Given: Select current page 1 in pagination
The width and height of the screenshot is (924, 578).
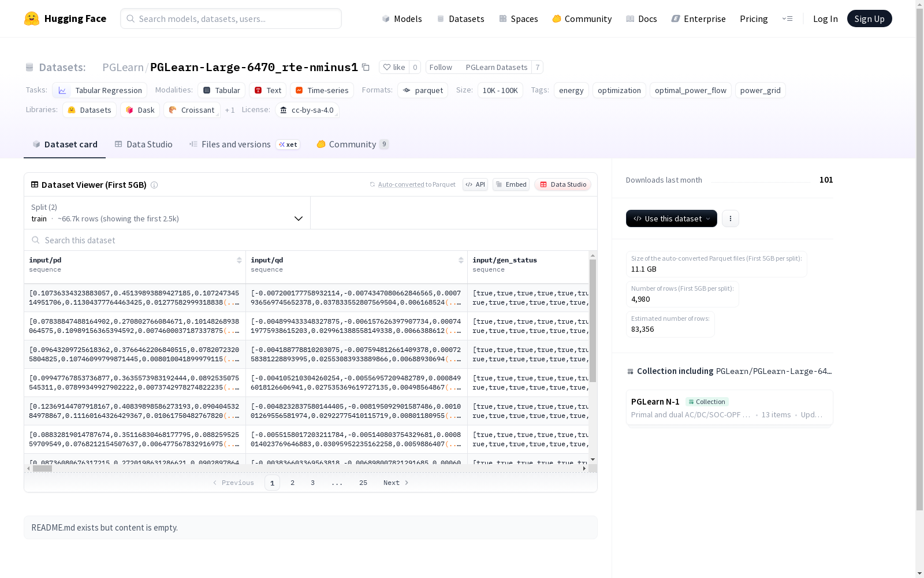Looking at the screenshot, I should coord(272,483).
